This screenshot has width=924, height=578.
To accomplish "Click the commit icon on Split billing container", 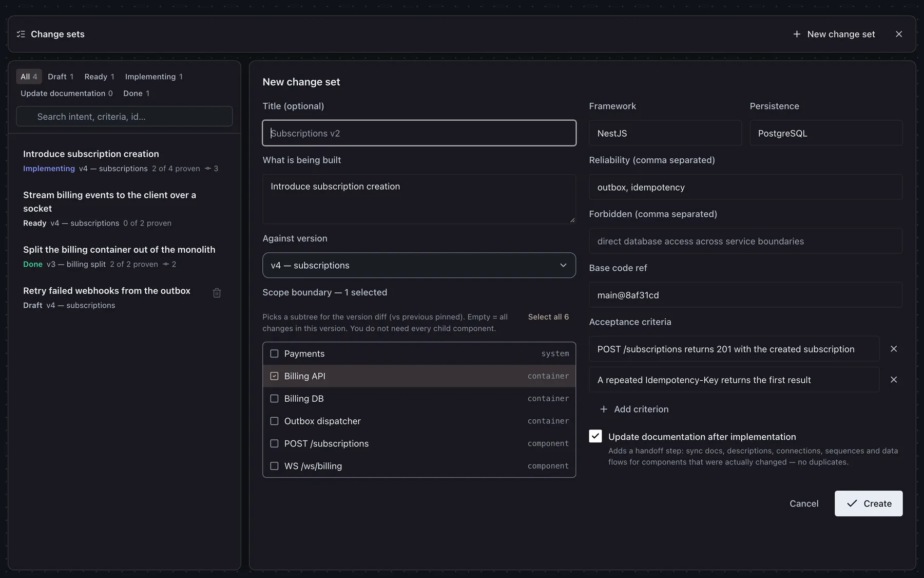I will coord(166,264).
